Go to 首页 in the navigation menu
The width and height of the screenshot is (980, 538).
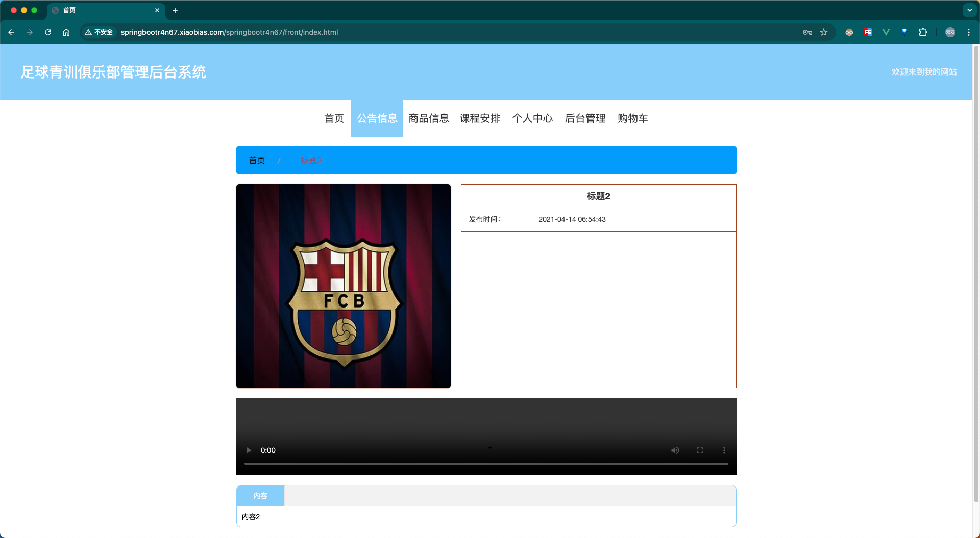click(x=334, y=118)
